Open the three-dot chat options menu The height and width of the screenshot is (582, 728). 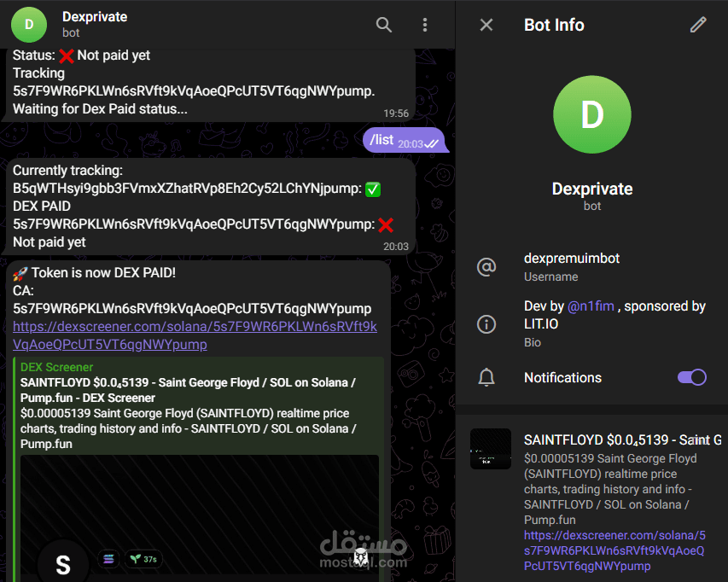coord(425,25)
